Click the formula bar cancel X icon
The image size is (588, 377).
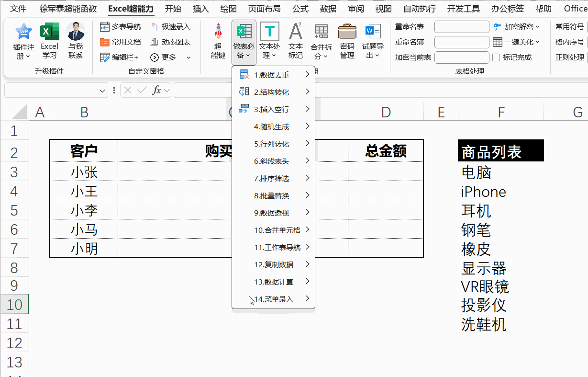[128, 90]
